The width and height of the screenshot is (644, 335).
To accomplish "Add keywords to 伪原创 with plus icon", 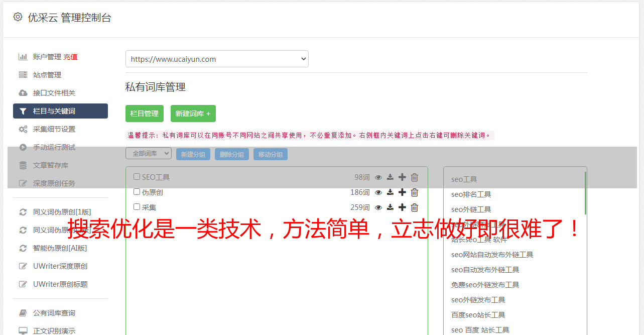I will pyautogui.click(x=402, y=192).
